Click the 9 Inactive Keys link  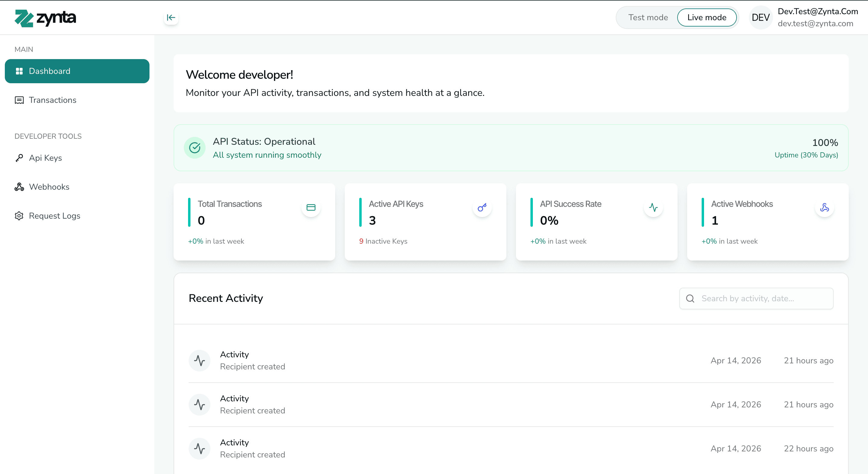click(383, 241)
